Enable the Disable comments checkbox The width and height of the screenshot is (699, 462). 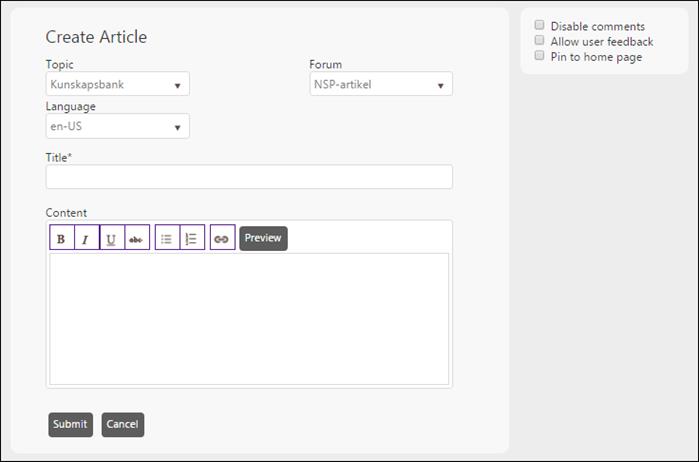540,26
